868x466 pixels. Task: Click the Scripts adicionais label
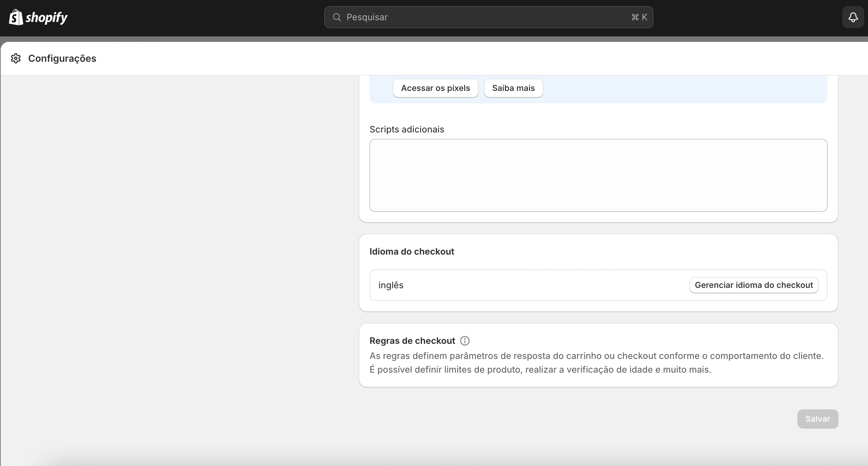[x=407, y=129]
